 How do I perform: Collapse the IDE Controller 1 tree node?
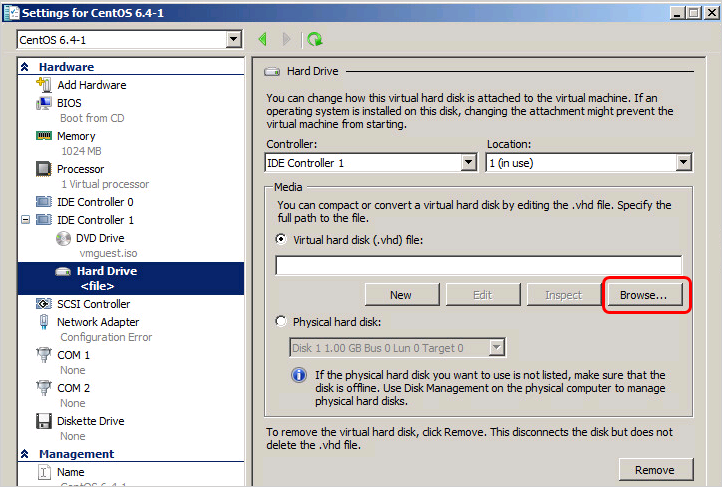pos(26,220)
